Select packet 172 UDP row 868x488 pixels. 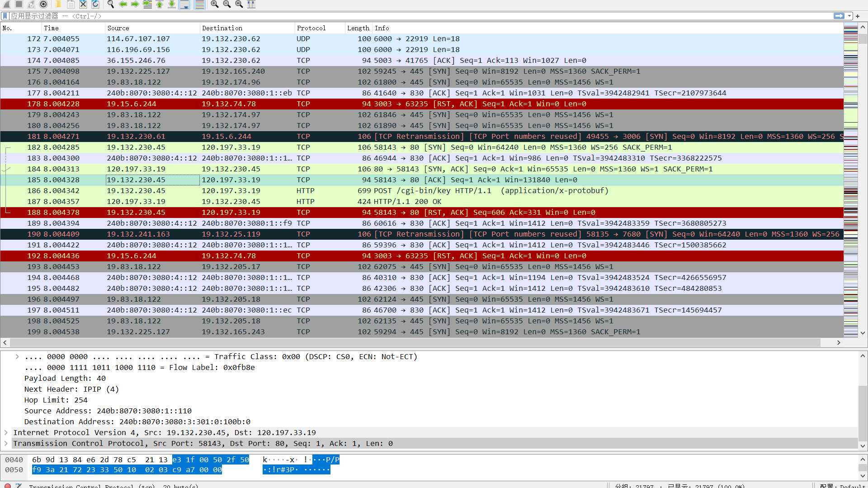tap(422, 39)
